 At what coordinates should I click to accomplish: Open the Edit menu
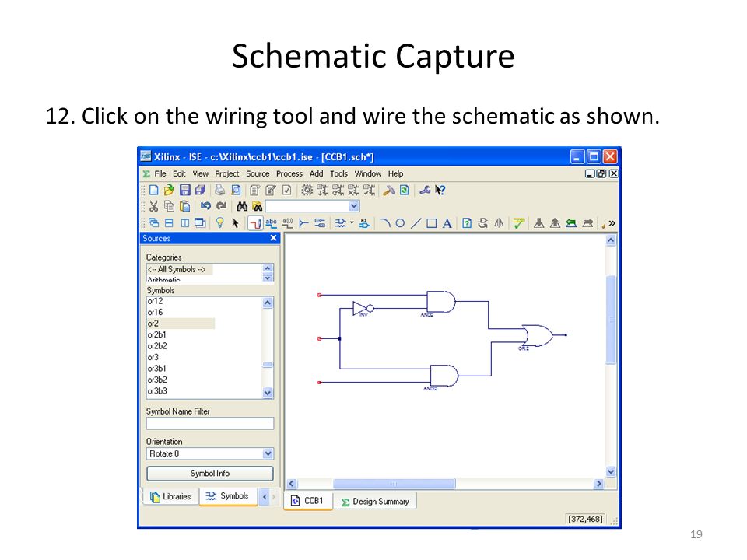[179, 173]
